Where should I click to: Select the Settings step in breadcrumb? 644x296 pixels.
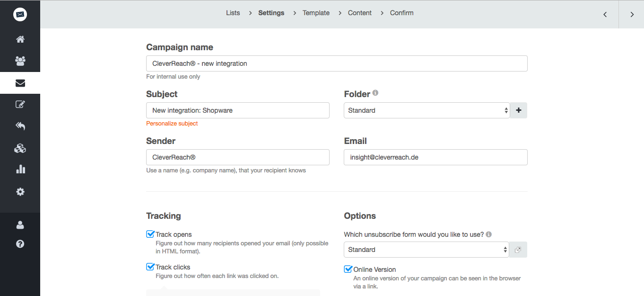[x=271, y=13]
